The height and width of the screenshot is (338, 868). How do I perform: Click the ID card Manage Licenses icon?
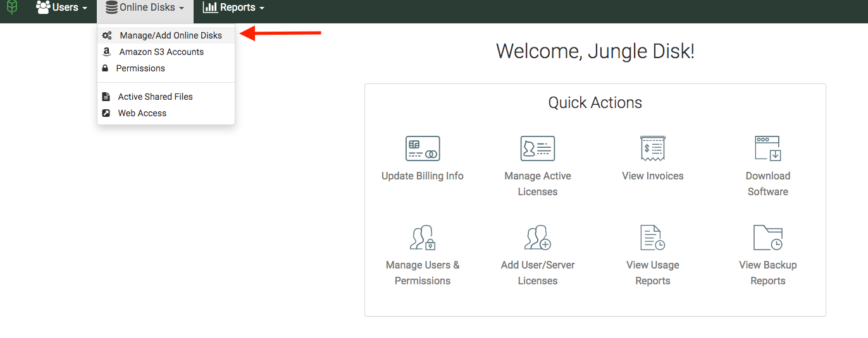coord(538,148)
